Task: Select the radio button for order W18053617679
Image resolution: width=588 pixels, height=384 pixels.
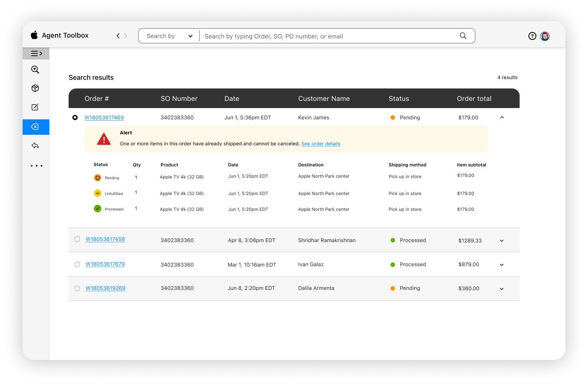Action: [77, 264]
